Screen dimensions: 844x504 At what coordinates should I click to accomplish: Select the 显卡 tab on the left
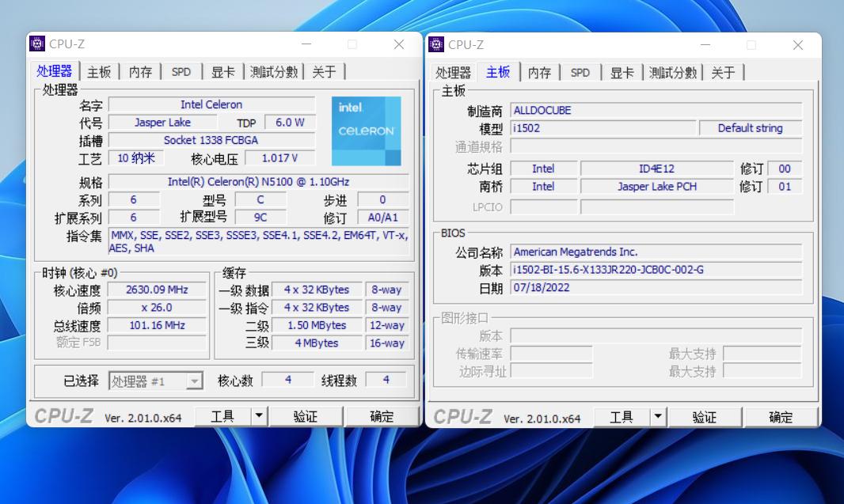click(x=222, y=71)
